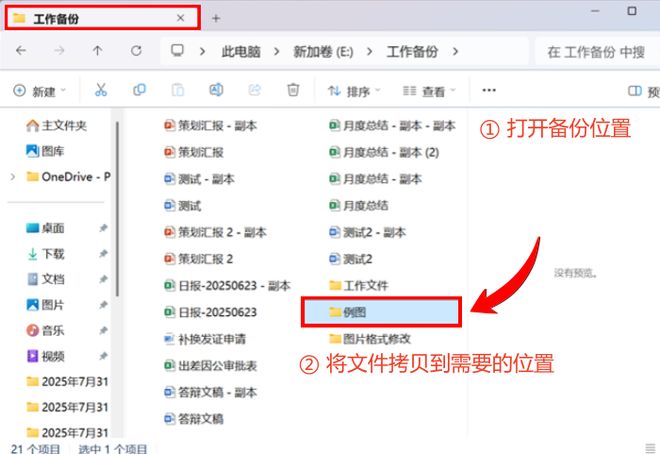
Task: Refresh the folder view
Action: 136,51
